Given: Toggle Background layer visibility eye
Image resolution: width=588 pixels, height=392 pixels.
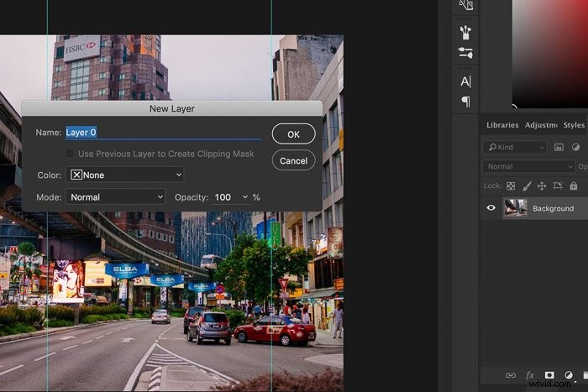Looking at the screenshot, I should pyautogui.click(x=491, y=207).
